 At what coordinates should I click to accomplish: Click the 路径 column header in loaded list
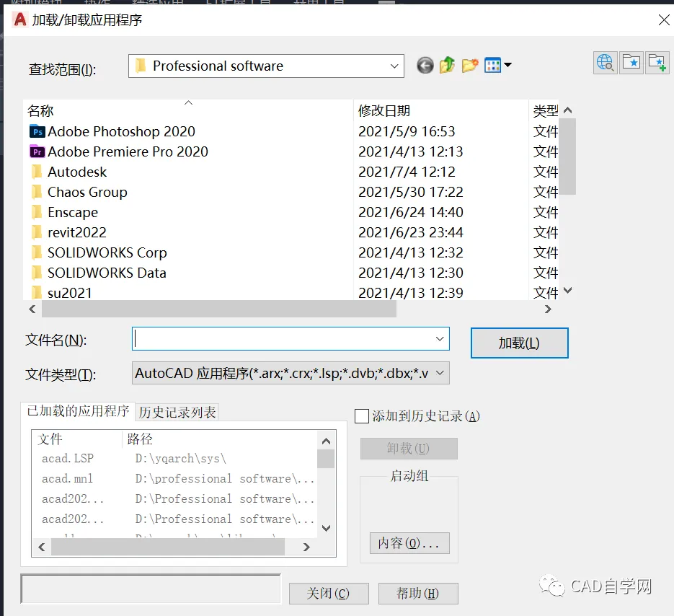point(140,439)
